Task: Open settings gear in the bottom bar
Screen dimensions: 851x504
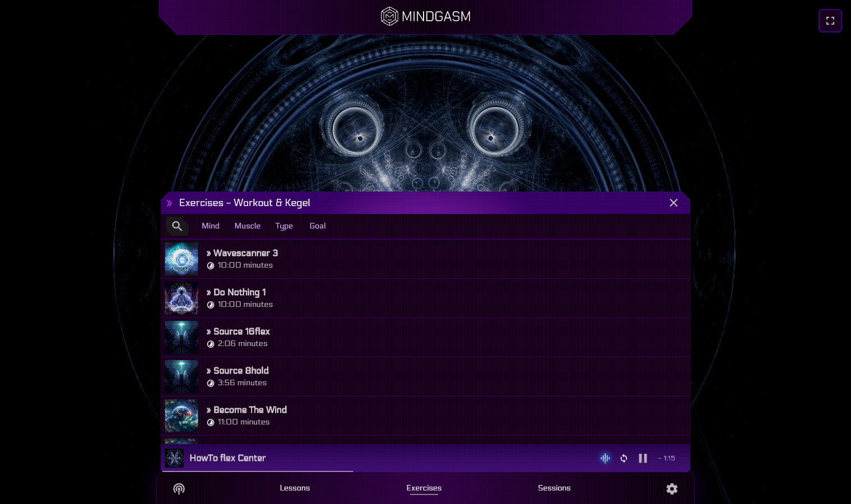Action: pos(672,489)
